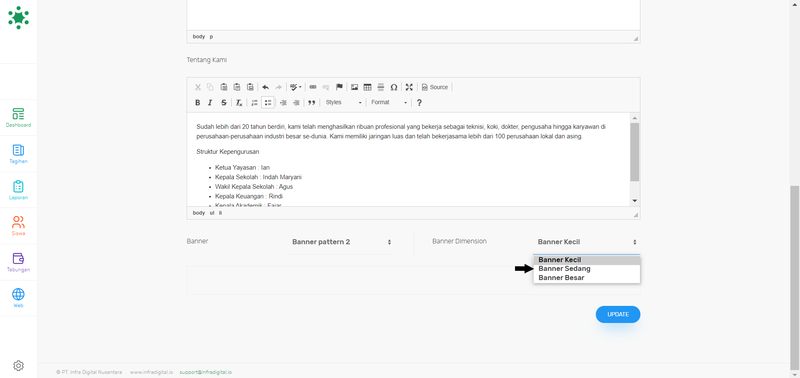Click the ul tag in Tentang Kami path bar

click(212, 213)
